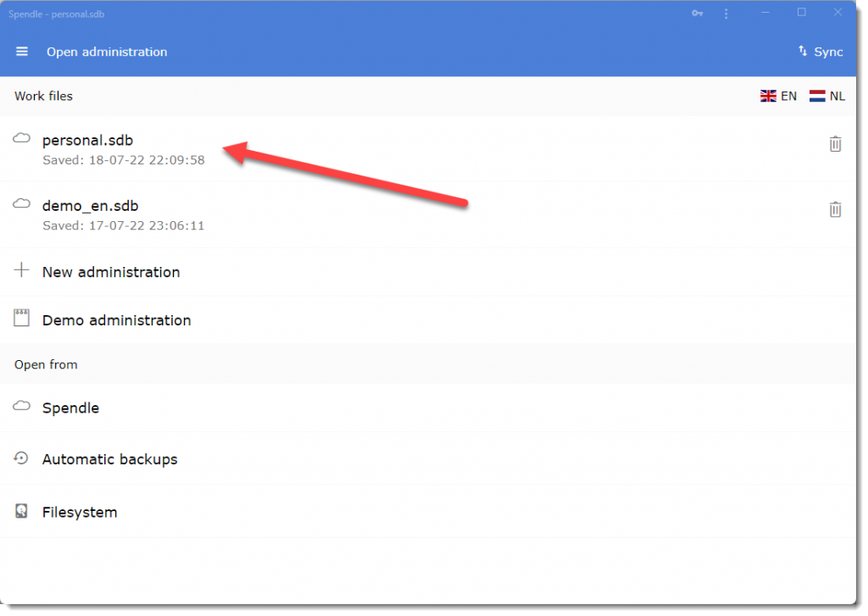The height and width of the screenshot is (616, 868).
Task: Click the Automatic backups history icon
Action: click(x=21, y=458)
